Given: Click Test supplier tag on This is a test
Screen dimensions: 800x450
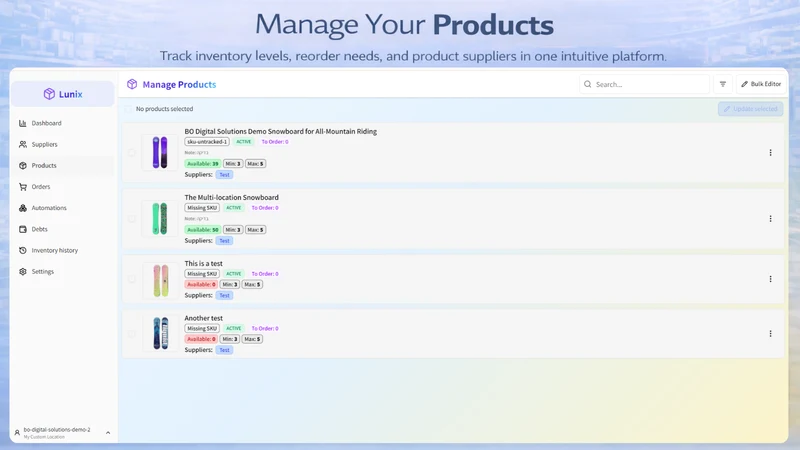Looking at the screenshot, I should 224,295.
